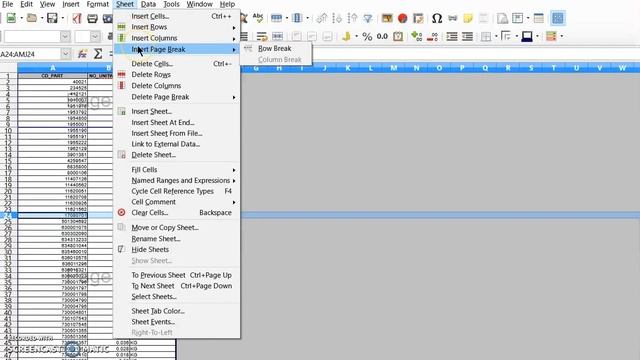The image size is (640, 360).
Task: Click the Export as PDF icon
Action: (77, 18)
